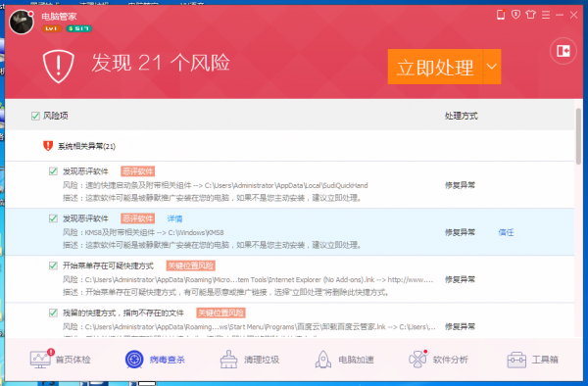Click the 清理垃圾 broom icon
588x386 pixels.
tap(228, 360)
